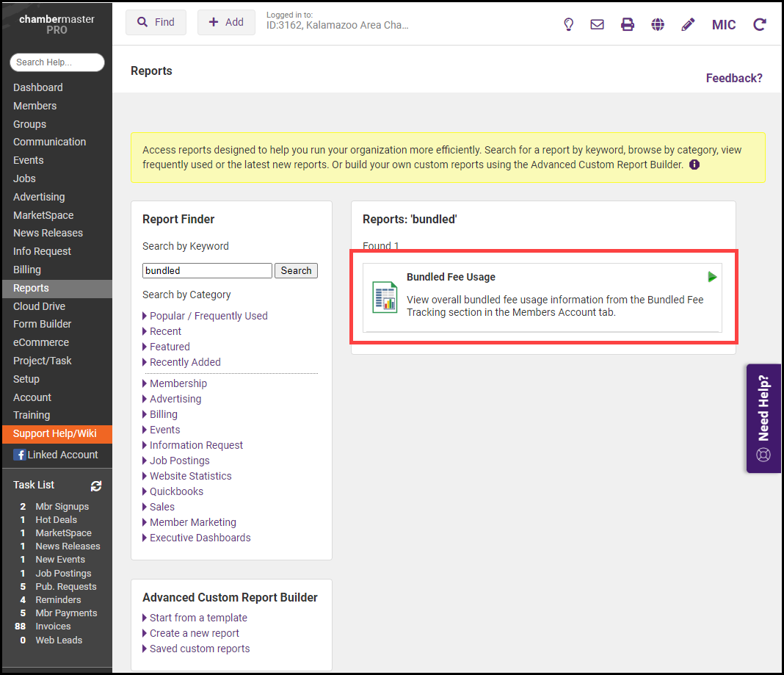Screen dimensions: 784x675
Task: Click the Add button in top bar
Action: pos(226,22)
